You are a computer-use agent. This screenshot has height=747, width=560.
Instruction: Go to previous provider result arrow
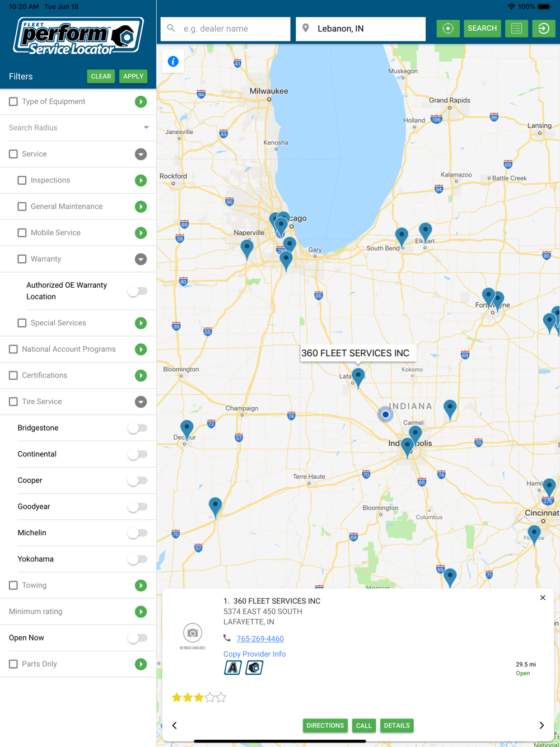coord(175,726)
